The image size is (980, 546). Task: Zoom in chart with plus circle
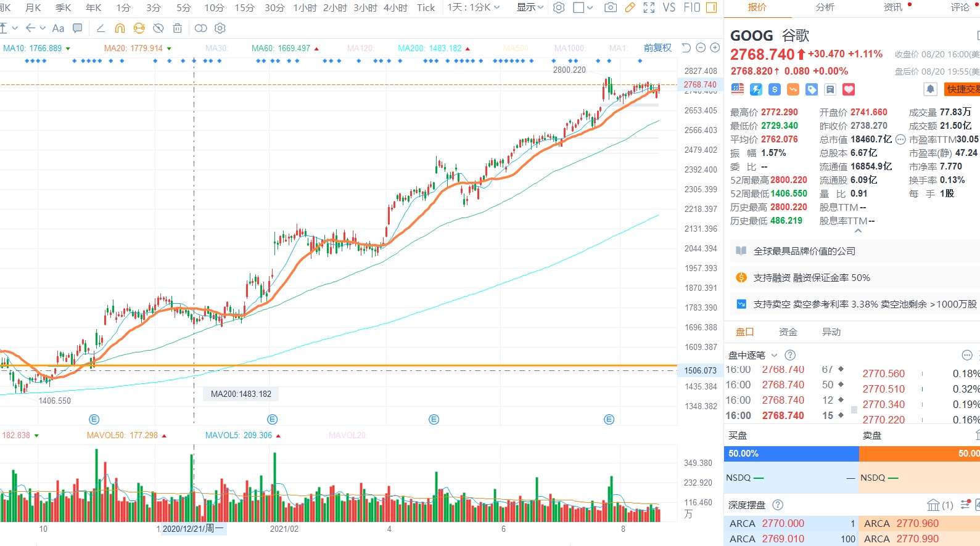(x=715, y=48)
